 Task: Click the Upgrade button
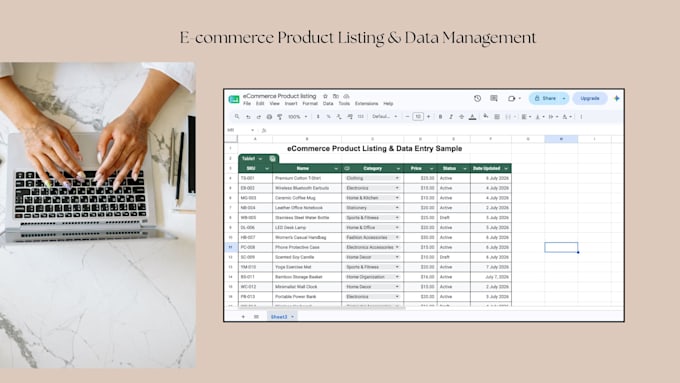point(590,98)
